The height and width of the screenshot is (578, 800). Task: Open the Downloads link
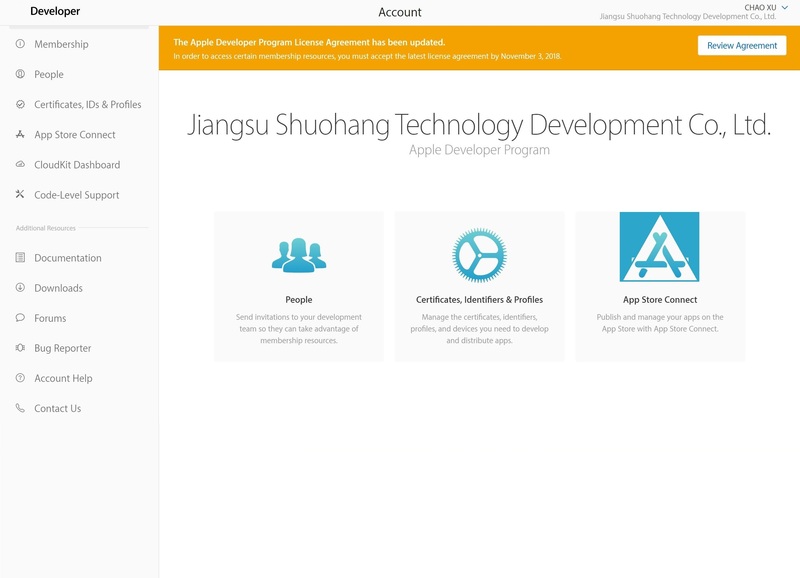click(x=58, y=288)
